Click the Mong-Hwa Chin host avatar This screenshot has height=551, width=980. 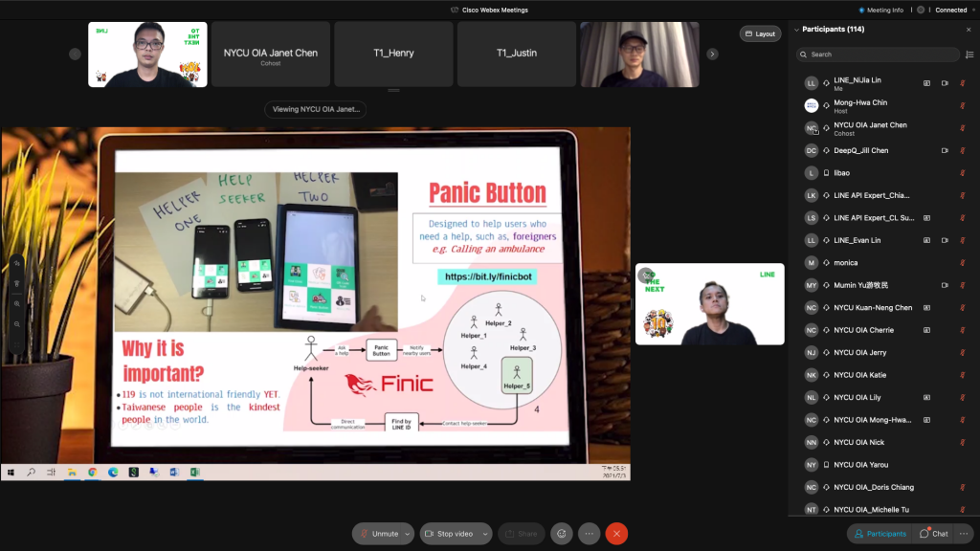click(812, 105)
